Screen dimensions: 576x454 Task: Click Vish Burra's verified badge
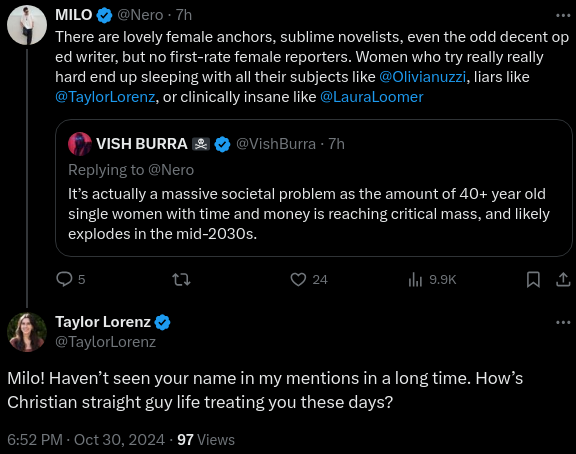coord(222,144)
